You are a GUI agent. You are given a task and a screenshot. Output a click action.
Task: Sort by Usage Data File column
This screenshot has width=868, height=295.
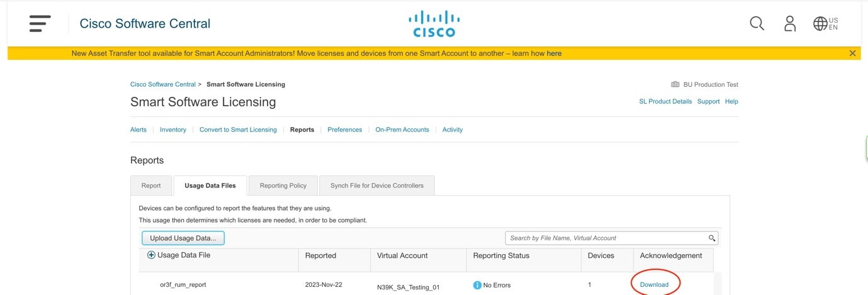click(x=184, y=255)
